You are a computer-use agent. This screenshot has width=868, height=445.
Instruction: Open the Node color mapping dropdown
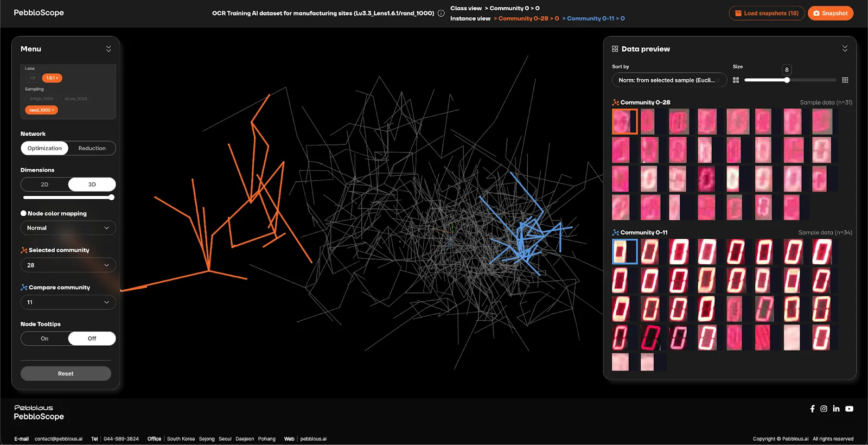coord(68,228)
